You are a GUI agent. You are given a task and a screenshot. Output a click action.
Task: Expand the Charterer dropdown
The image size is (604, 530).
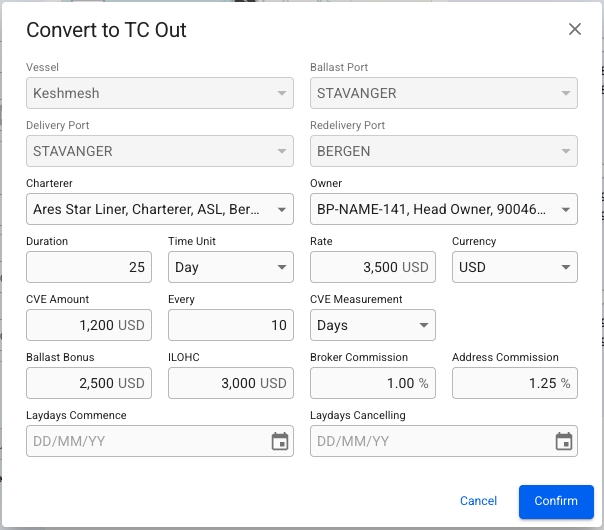tap(159, 209)
